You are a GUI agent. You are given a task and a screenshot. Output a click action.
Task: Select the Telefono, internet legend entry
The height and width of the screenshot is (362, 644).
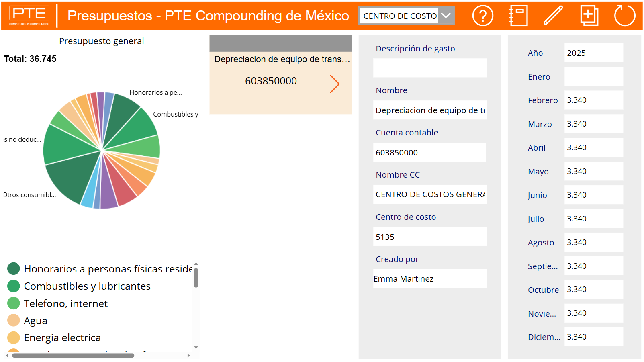coord(65,303)
